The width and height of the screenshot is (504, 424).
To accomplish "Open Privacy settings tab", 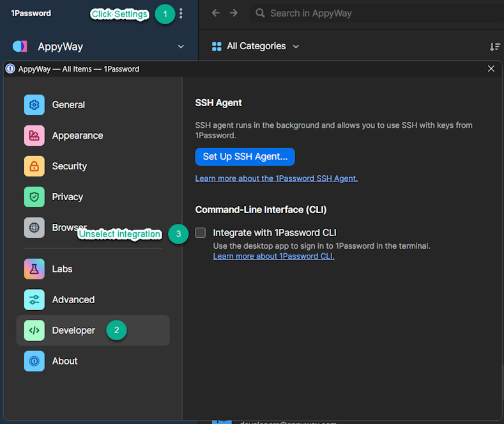I will click(x=93, y=197).
